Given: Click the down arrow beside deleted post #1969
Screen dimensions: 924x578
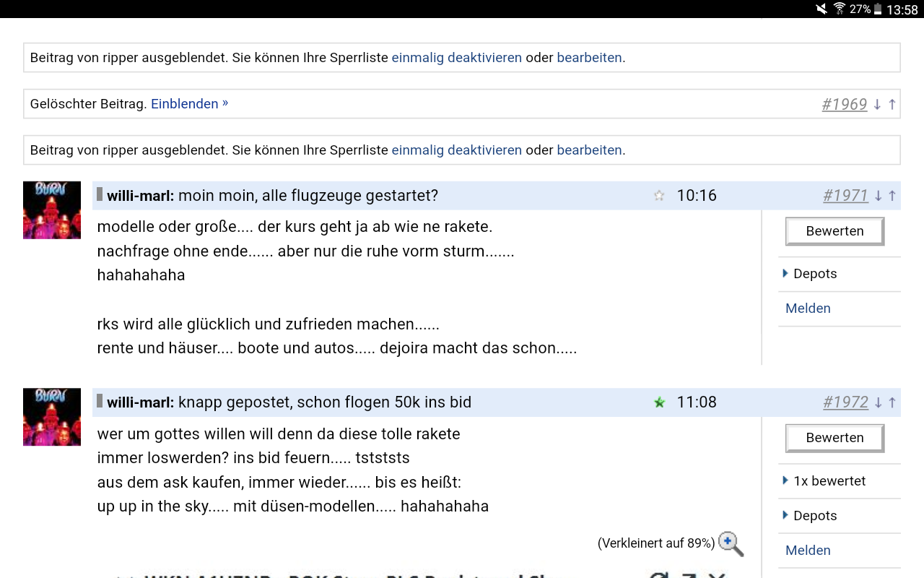Looking at the screenshot, I should point(877,104).
